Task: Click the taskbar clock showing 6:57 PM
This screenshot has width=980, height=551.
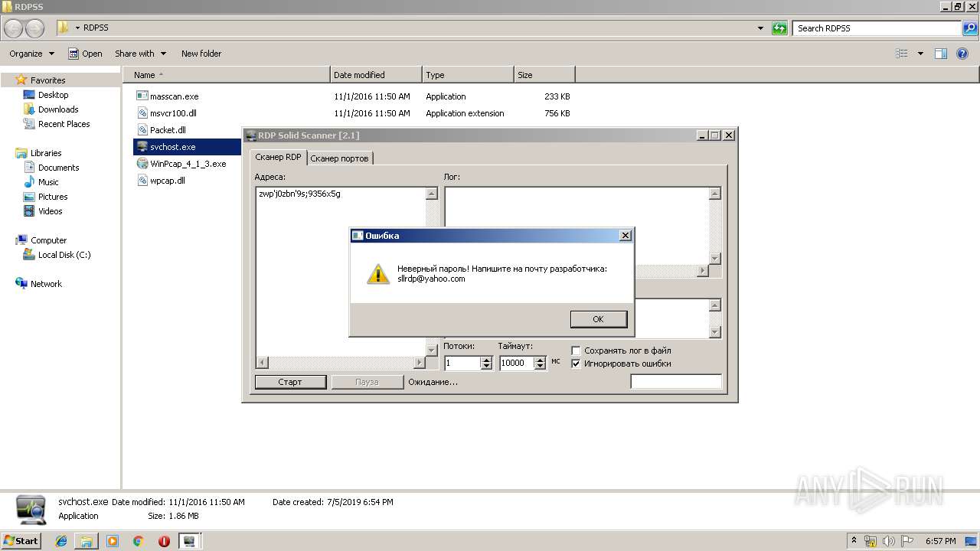Action: pos(941,540)
